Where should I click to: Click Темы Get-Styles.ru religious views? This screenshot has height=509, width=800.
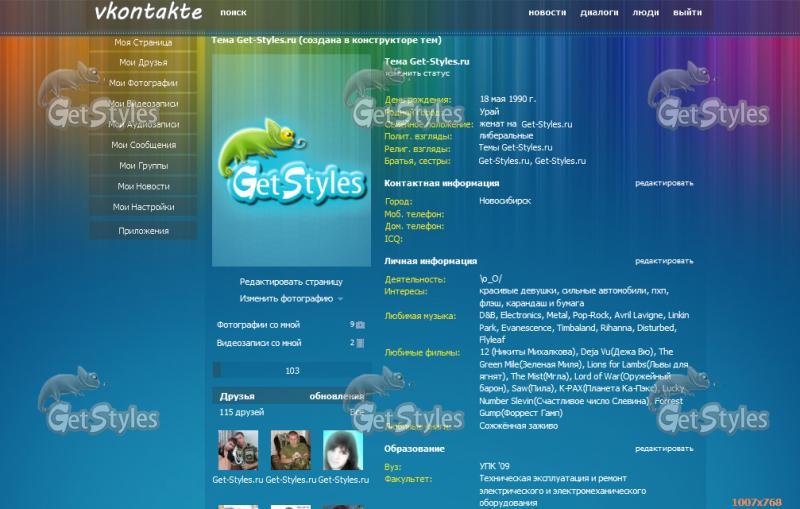(515, 148)
